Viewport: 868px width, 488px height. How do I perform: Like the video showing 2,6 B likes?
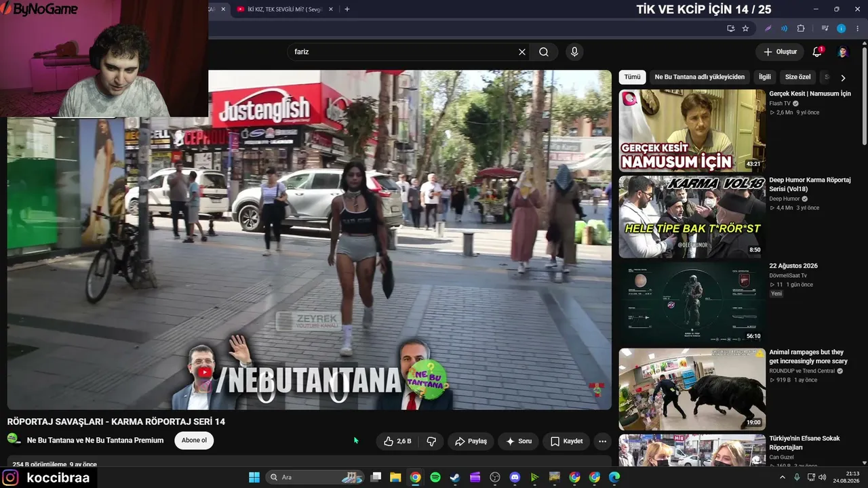(397, 441)
